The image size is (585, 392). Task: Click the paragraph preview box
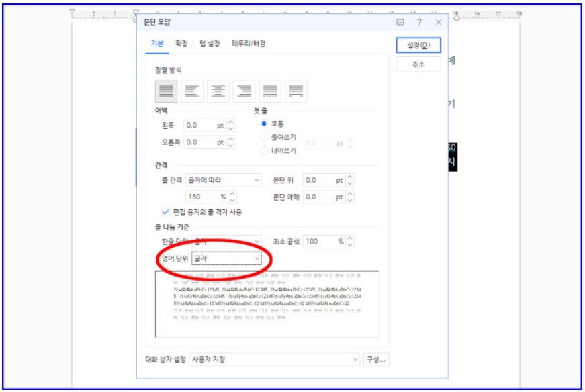[x=267, y=304]
